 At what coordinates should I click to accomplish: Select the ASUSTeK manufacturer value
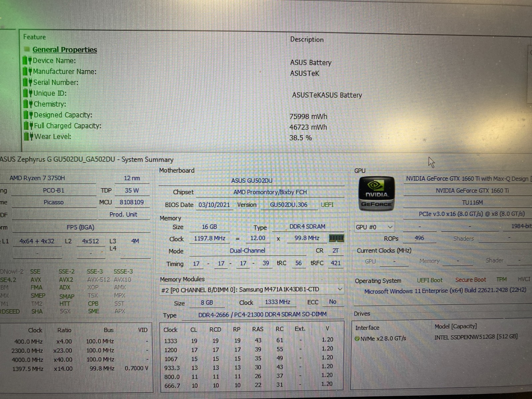pos(305,73)
